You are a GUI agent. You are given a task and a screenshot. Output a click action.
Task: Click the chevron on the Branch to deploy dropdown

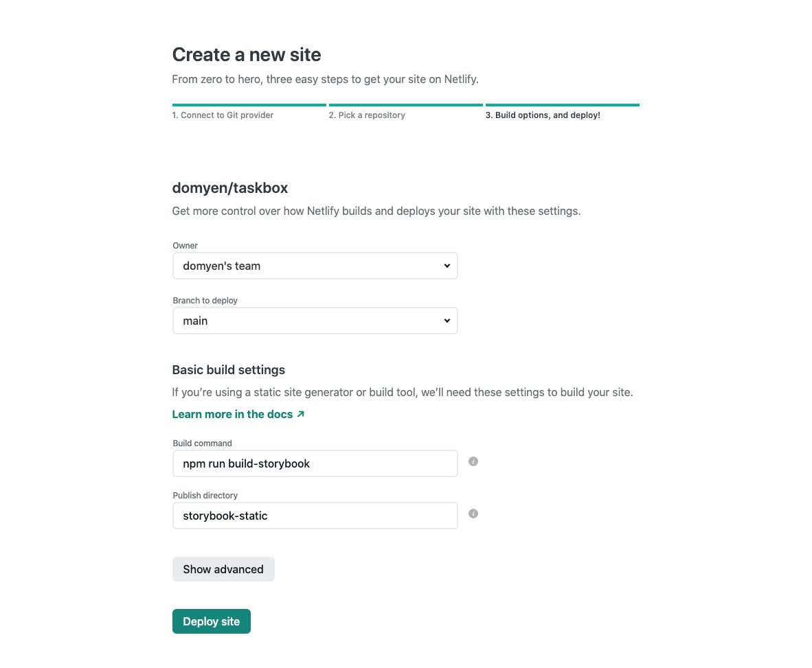(x=447, y=321)
